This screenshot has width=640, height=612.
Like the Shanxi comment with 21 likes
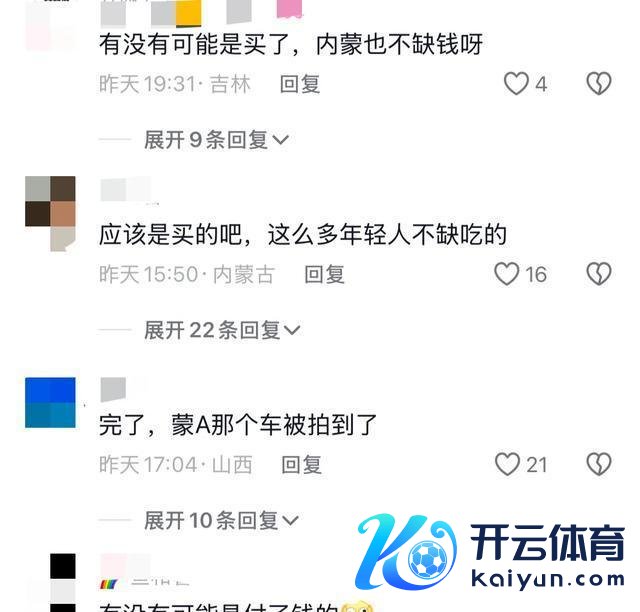tap(507, 464)
